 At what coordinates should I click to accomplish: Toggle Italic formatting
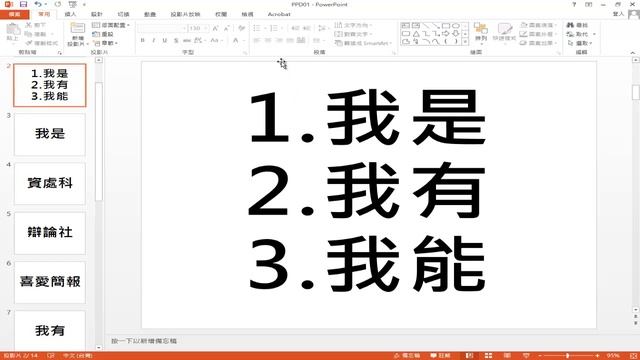pos(153,40)
